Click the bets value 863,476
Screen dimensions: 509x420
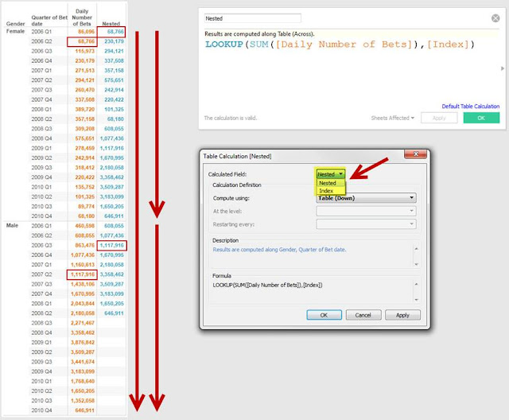click(85, 245)
